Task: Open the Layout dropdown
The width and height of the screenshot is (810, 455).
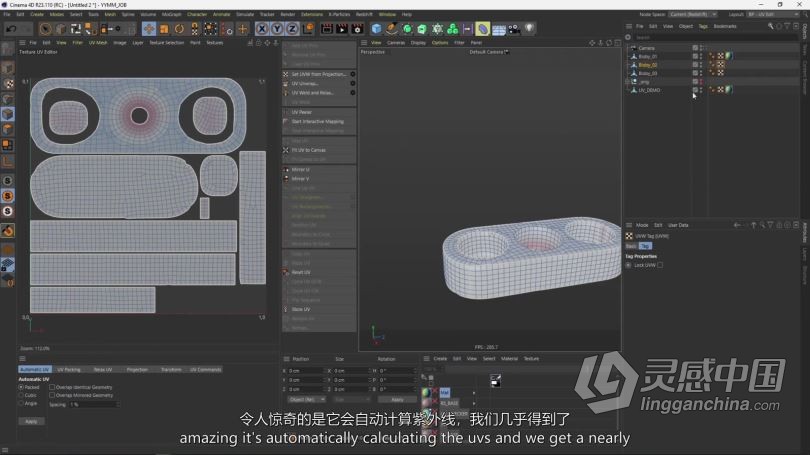Action: click(772, 14)
